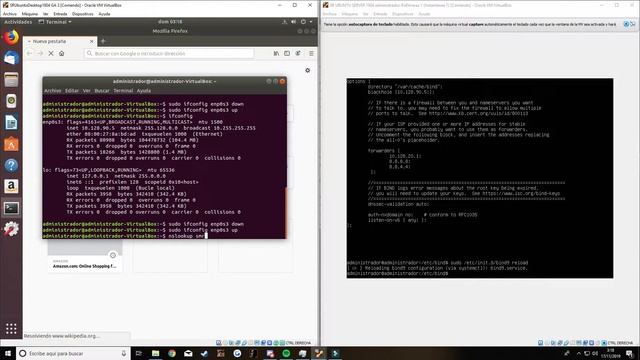640x360 pixels.
Task: Open Máquina menu of left VirtualBox window
Action: (30, 14)
